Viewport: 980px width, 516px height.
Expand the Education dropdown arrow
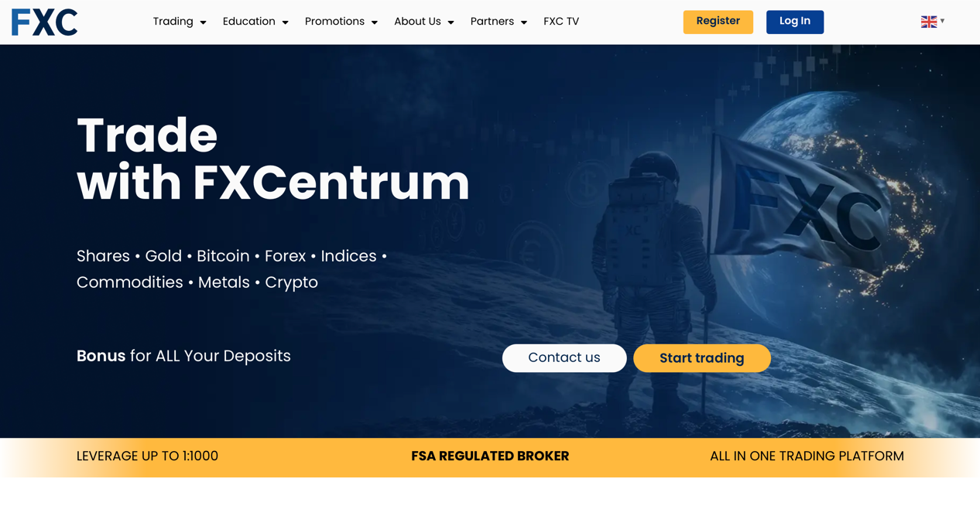pos(285,22)
